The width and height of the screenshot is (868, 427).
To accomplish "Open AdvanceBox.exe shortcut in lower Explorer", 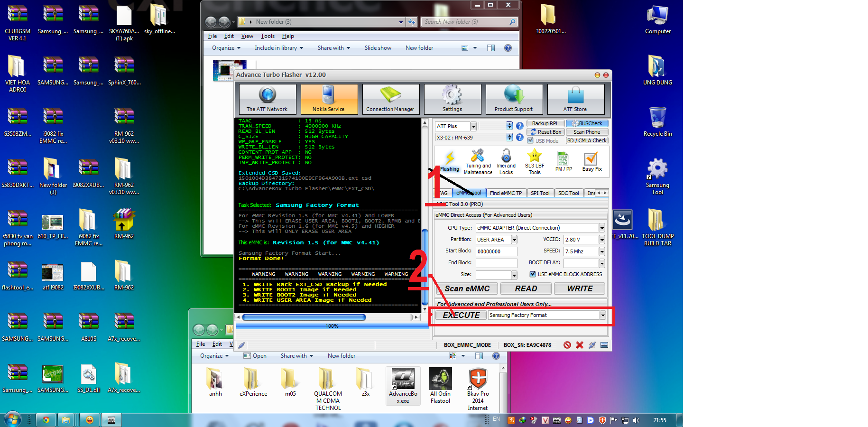I will 403,386.
